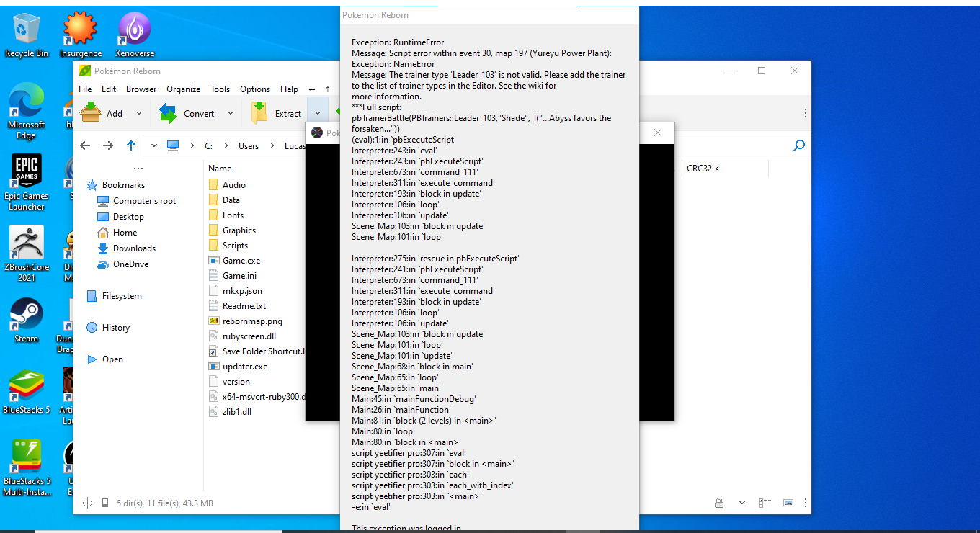The width and height of the screenshot is (980, 533).
Task: Sort by the Name column header
Action: [x=220, y=169]
